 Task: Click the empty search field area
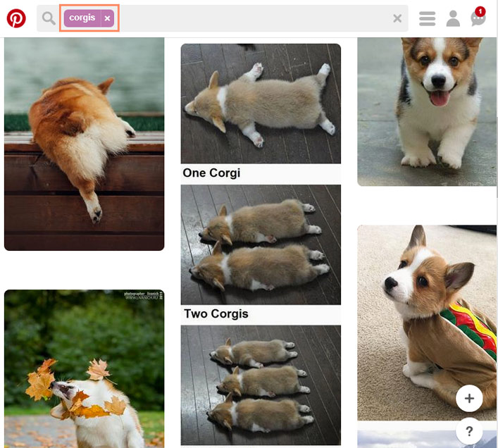(254, 18)
